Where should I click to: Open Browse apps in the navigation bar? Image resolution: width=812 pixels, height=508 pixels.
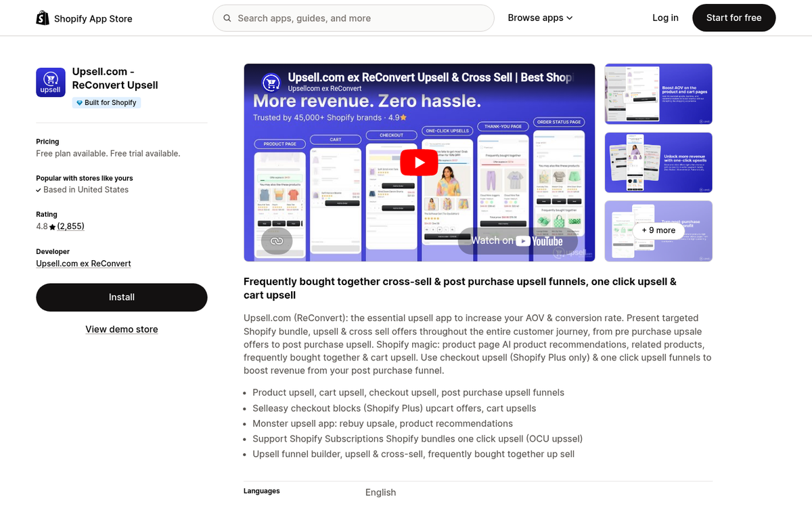click(x=535, y=17)
